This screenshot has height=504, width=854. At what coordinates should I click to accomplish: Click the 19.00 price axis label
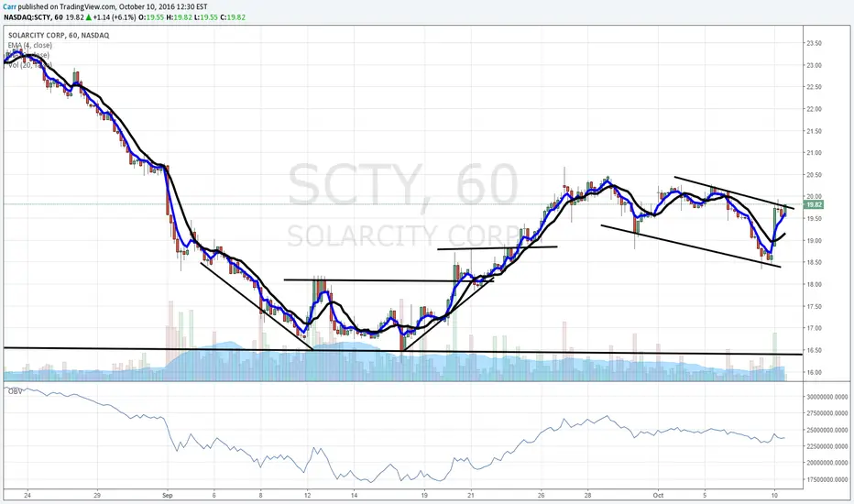pos(815,241)
